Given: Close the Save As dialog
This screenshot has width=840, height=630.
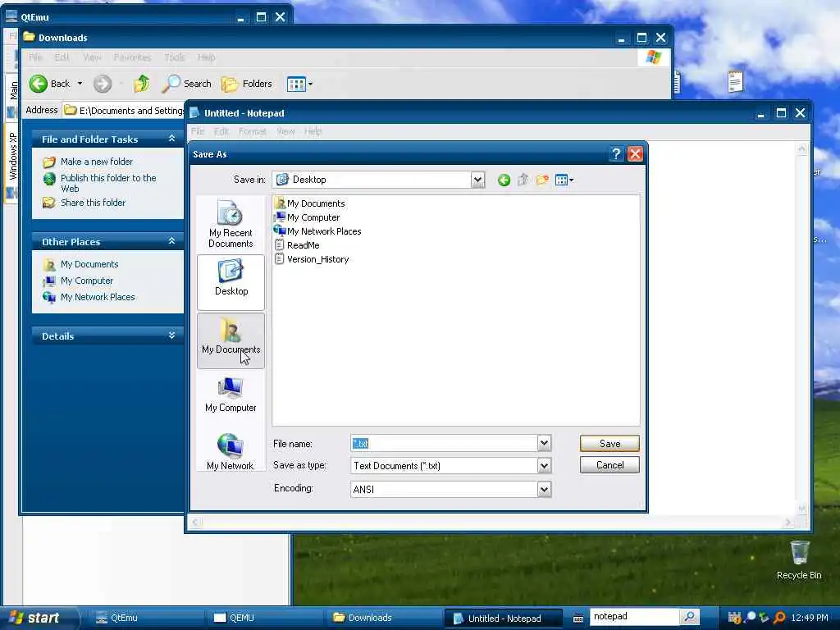Looking at the screenshot, I should coord(636,154).
